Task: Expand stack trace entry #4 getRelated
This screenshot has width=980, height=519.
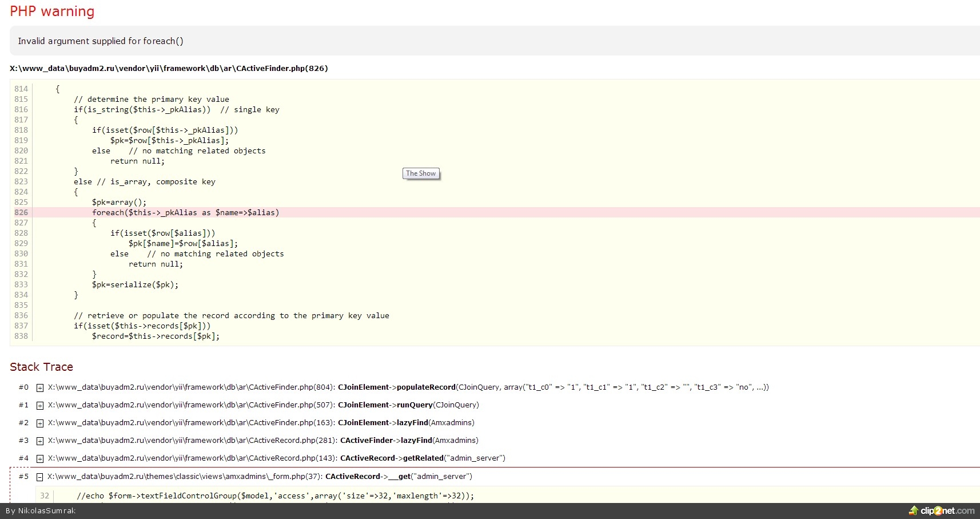Action: [x=40, y=459]
